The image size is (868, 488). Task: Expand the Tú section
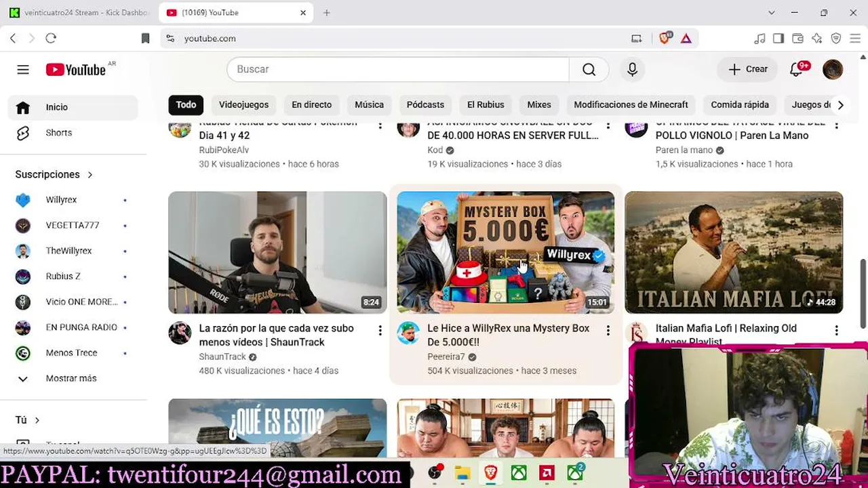coord(28,420)
